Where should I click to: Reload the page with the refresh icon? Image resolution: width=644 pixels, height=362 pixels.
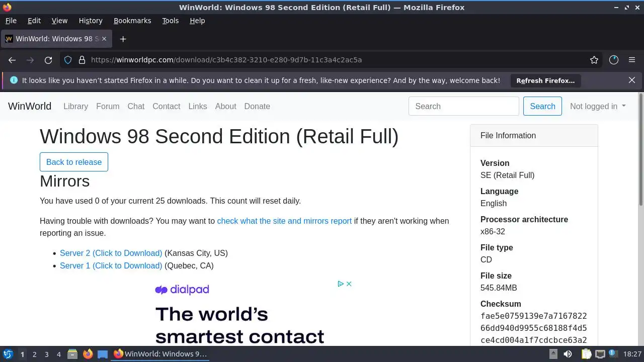coord(48,60)
